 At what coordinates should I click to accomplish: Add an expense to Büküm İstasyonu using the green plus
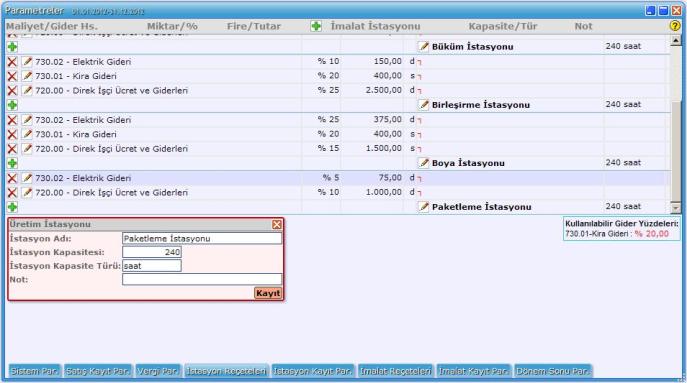pyautogui.click(x=12, y=47)
